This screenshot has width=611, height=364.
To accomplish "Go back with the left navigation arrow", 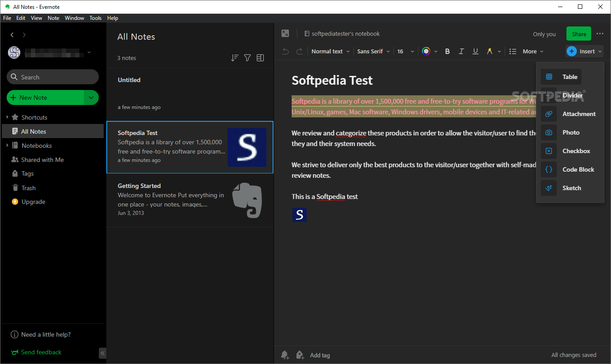I will pyautogui.click(x=12, y=35).
